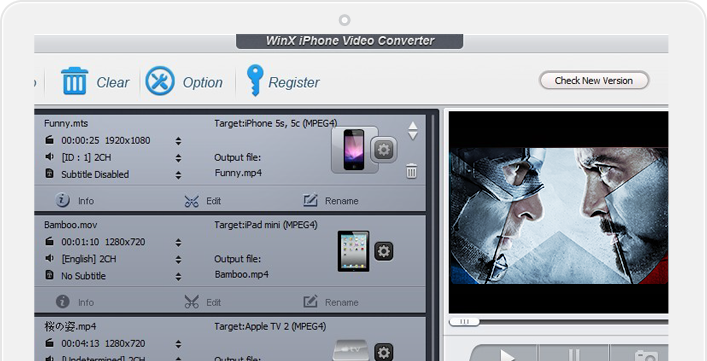Open the Option wrench icon
The image size is (707, 361).
[160, 81]
